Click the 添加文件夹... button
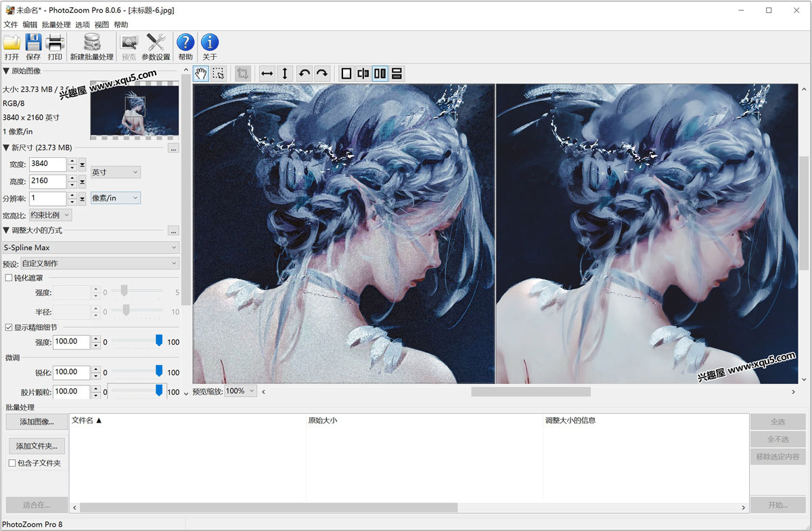The width and height of the screenshot is (812, 531). 37,446
